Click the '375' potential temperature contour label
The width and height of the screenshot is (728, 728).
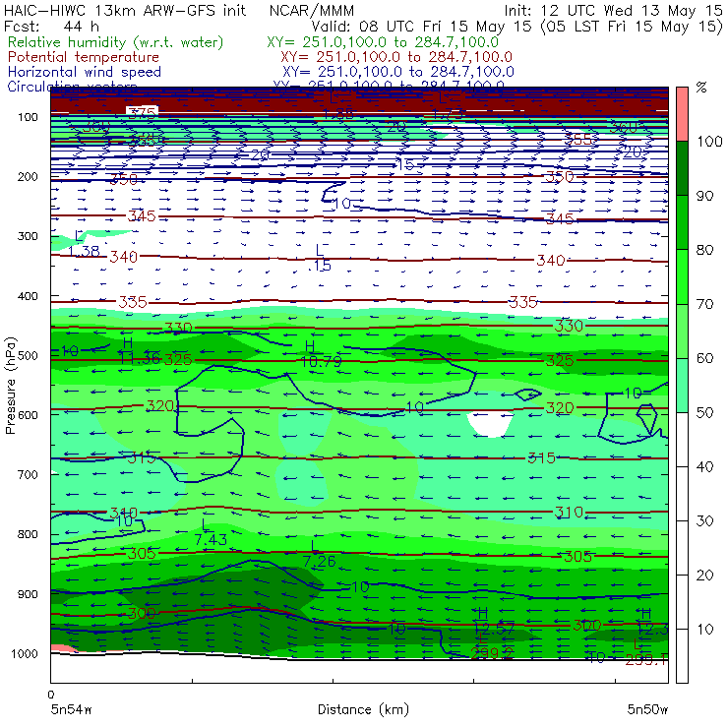(142, 113)
